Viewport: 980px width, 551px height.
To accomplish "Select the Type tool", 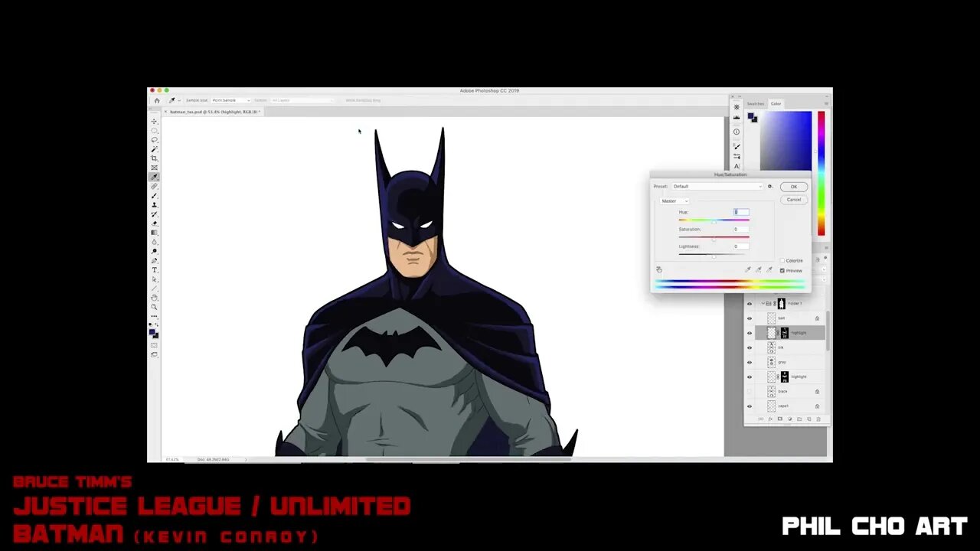I will 154,270.
